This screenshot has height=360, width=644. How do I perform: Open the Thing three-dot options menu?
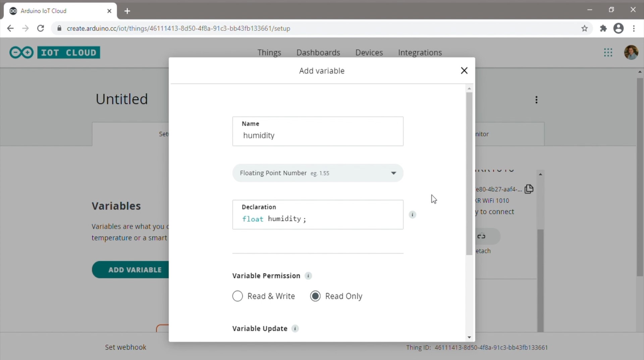[x=536, y=100]
